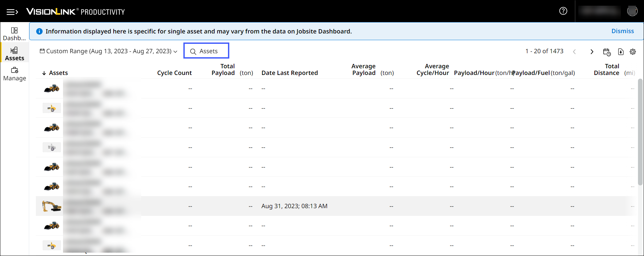Screen dimensions: 644x256
Task: Open the Dashboard tab in sidebar
Action: tap(14, 34)
